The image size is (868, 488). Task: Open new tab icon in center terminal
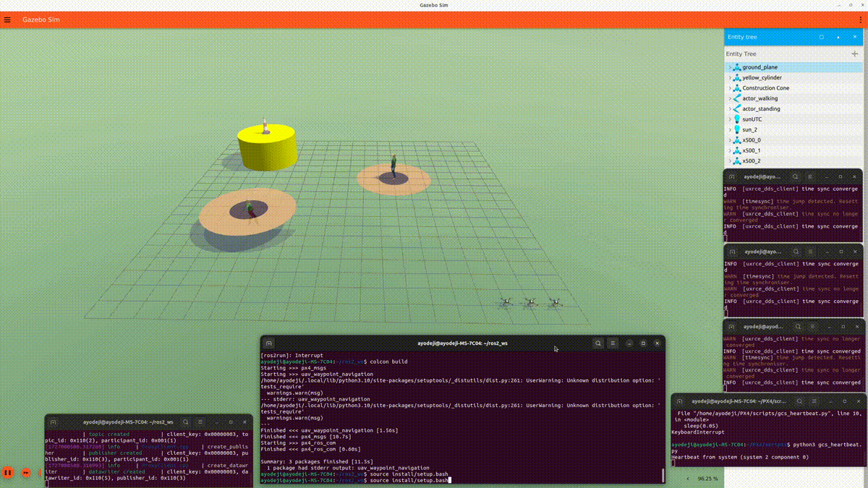coord(268,343)
